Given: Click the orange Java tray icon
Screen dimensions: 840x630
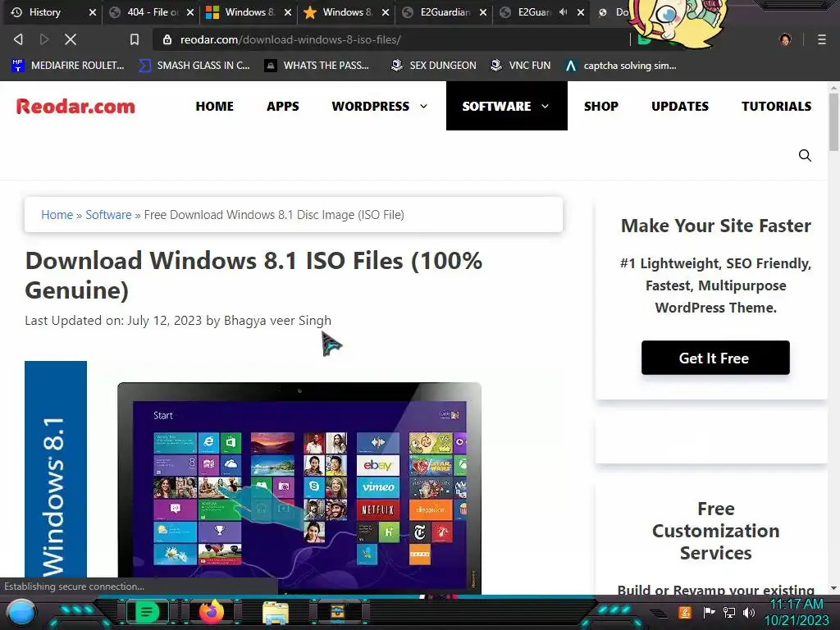Looking at the screenshot, I should click(x=684, y=612).
